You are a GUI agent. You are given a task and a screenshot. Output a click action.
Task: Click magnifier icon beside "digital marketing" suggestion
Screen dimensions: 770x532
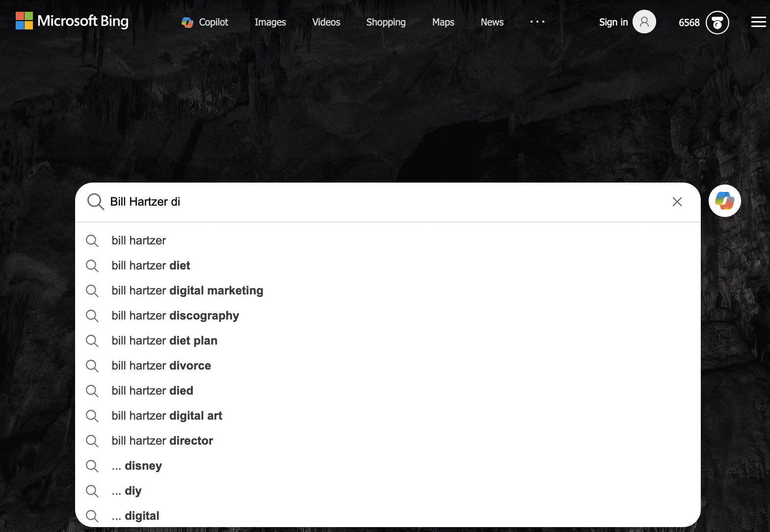[x=92, y=291]
